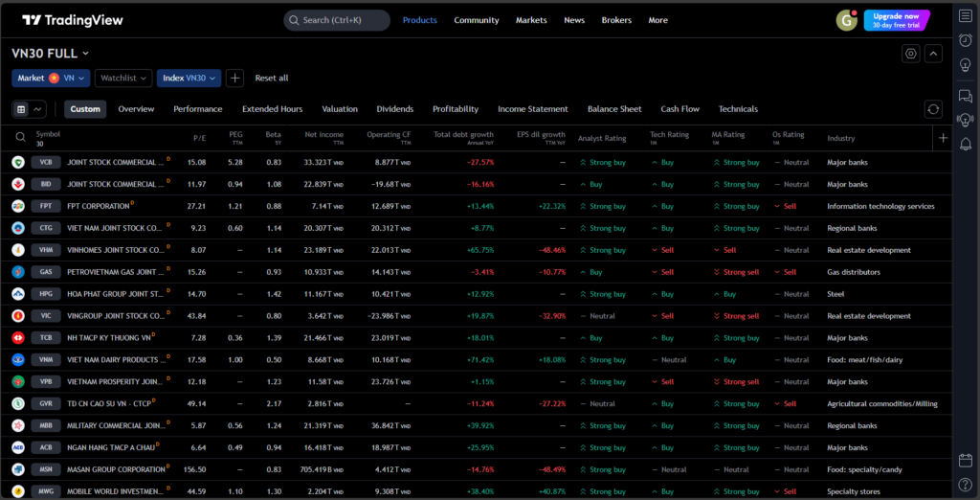Open the VN30 FULL screener name dropdown
This screenshot has width=980, height=500.
pyautogui.click(x=51, y=54)
